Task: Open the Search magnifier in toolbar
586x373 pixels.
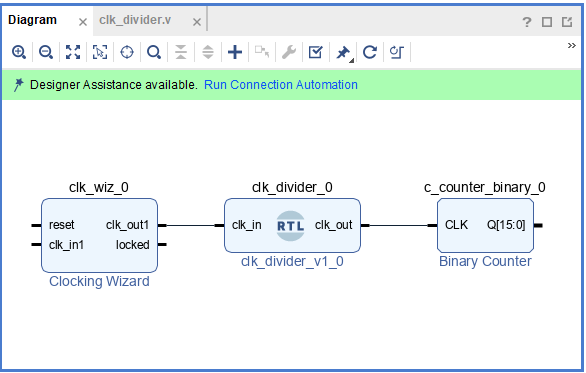Action: (154, 52)
